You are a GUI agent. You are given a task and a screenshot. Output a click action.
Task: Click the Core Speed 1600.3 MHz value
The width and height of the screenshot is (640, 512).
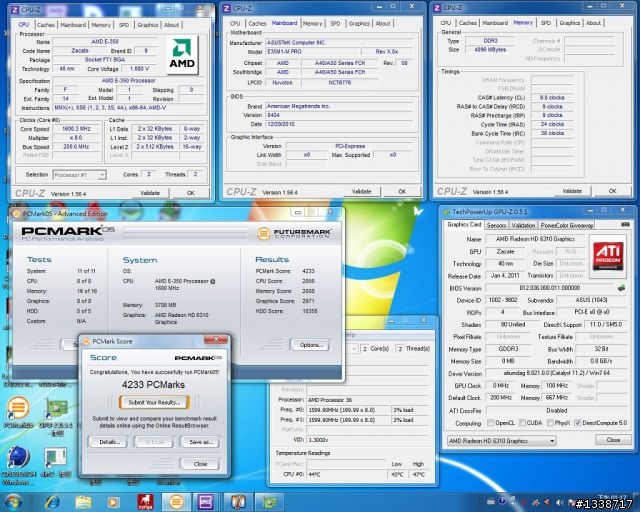click(x=76, y=129)
